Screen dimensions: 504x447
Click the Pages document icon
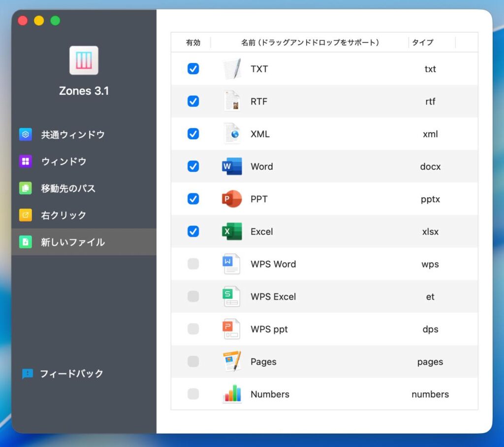[x=232, y=362]
